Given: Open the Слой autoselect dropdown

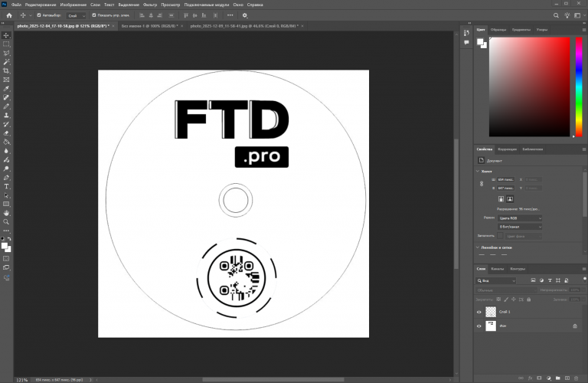Looking at the screenshot, I should click(77, 15).
